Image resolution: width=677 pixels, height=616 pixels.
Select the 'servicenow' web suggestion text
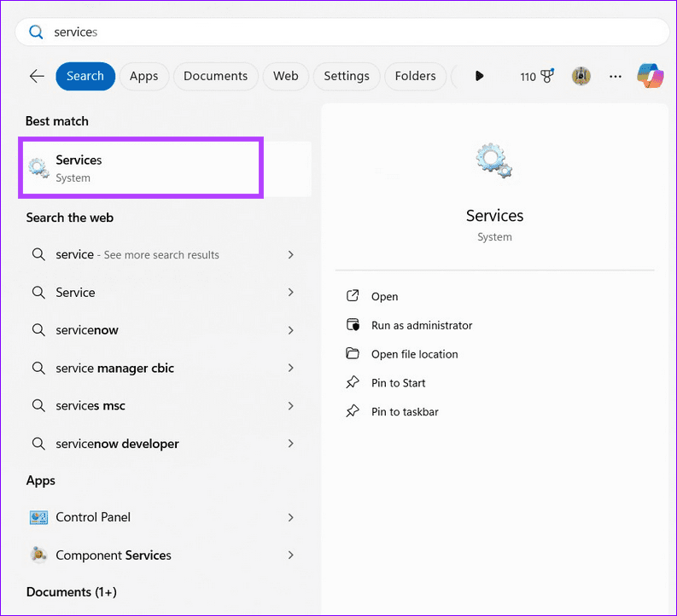tap(87, 330)
